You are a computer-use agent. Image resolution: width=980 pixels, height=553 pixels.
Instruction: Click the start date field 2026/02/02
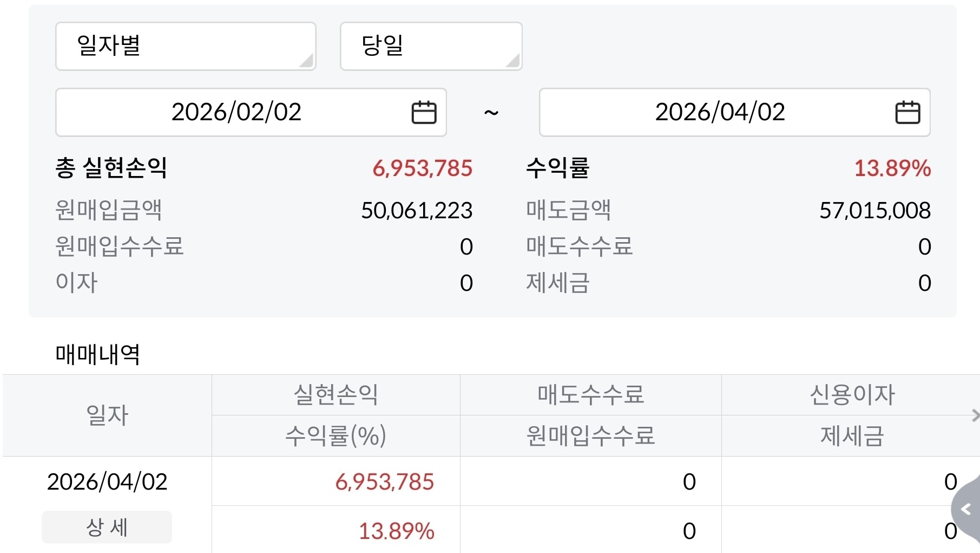pos(236,113)
